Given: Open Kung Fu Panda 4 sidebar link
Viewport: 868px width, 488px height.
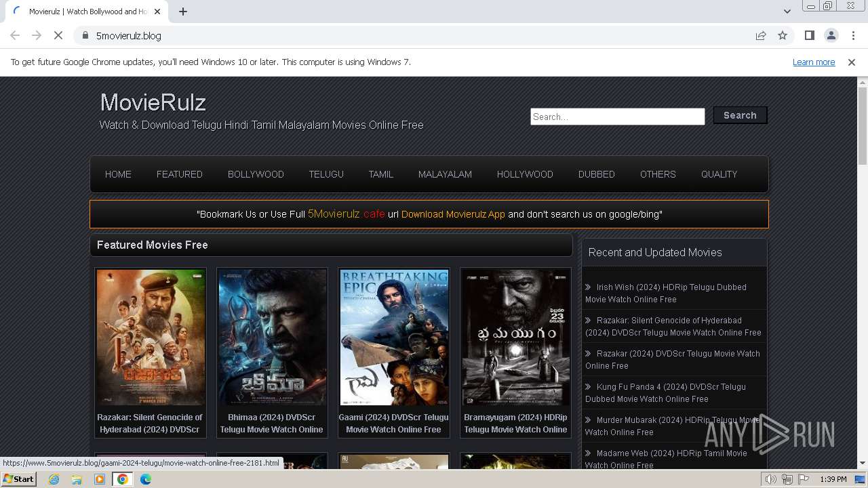Looking at the screenshot, I should click(x=665, y=393).
